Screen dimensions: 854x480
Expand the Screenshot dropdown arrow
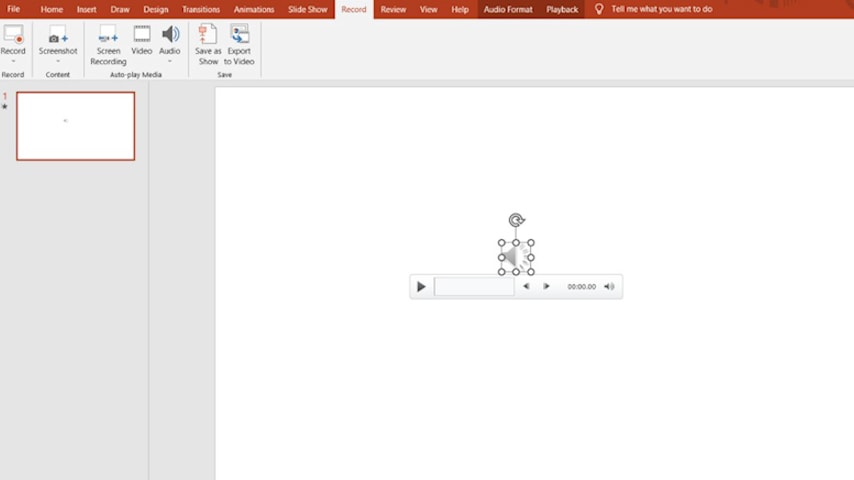58,62
